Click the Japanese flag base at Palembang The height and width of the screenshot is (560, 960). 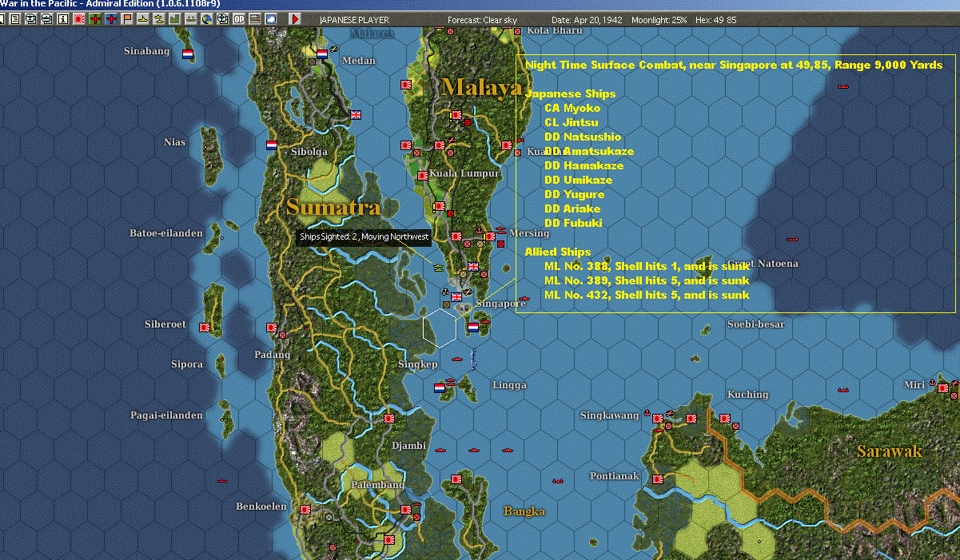[x=405, y=510]
